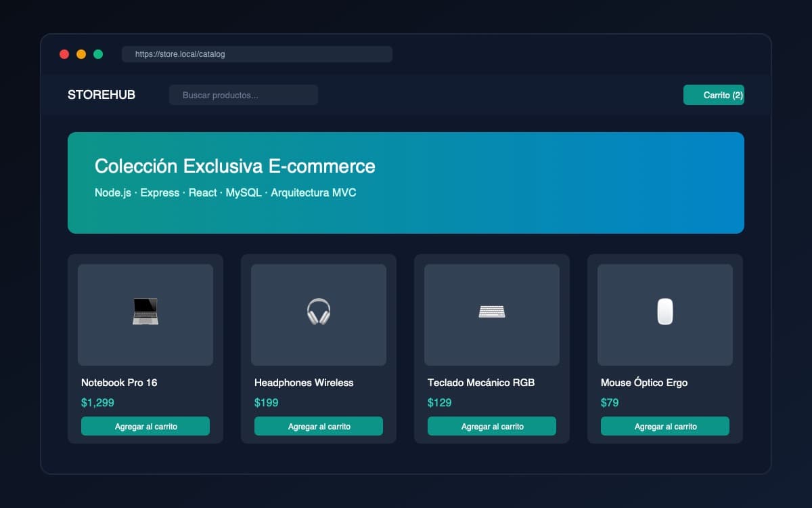Click the laptop icon for Notebook Pro 16
The height and width of the screenshot is (508, 812).
[x=145, y=312]
